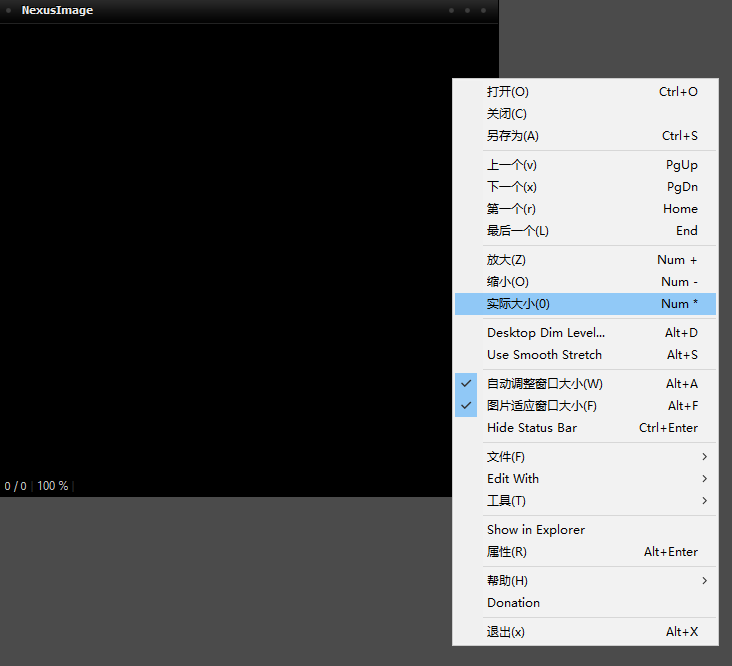This screenshot has height=666, width=732.
Task: Click Show in Explorer
Action: (x=535, y=530)
